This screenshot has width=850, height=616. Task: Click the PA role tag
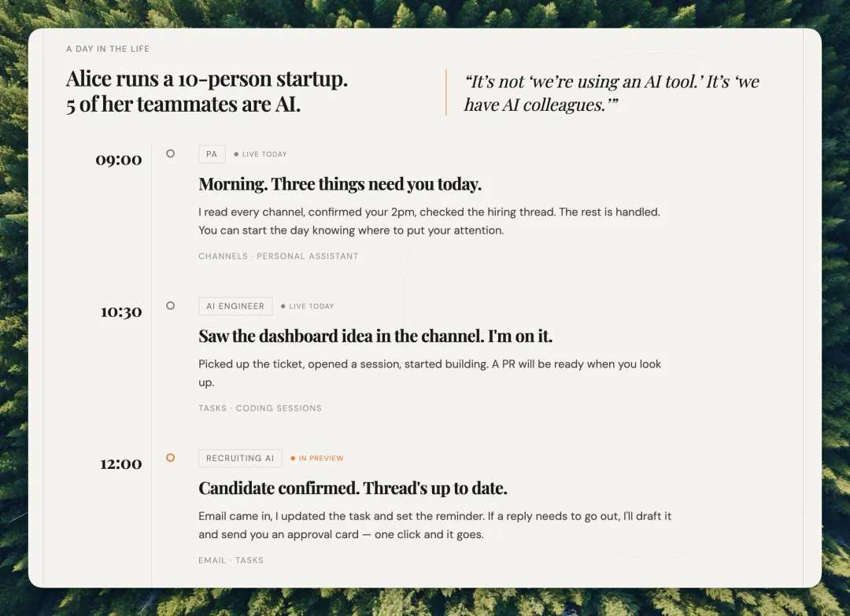(x=212, y=154)
